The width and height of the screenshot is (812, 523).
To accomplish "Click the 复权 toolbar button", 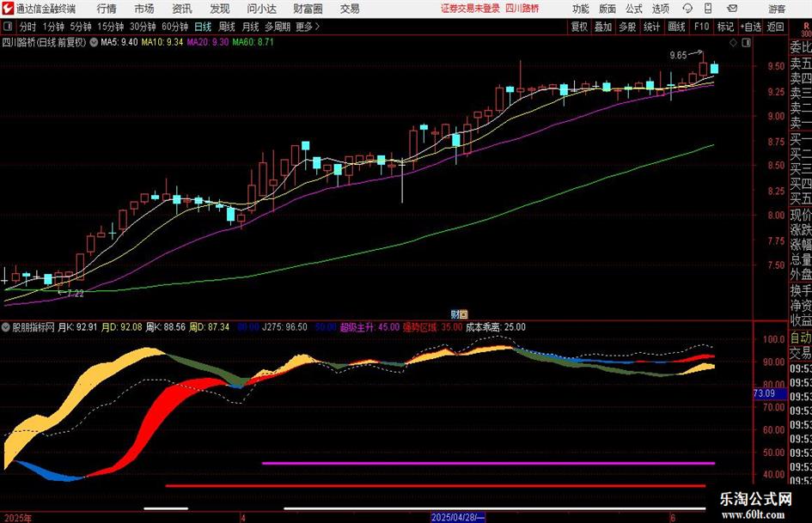I will (579, 27).
